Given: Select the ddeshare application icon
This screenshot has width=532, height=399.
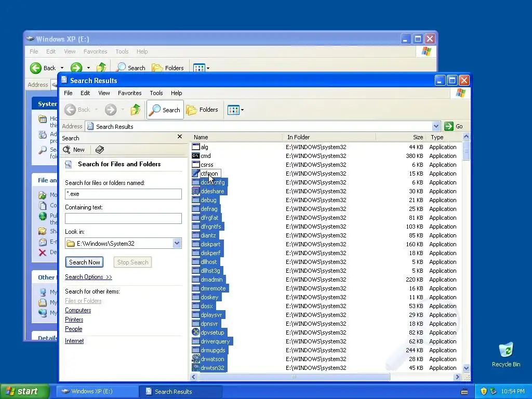Looking at the screenshot, I should [196, 191].
